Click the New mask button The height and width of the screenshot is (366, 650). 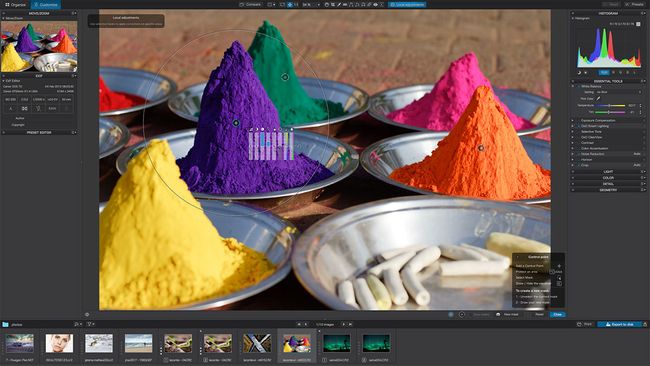(x=507, y=315)
